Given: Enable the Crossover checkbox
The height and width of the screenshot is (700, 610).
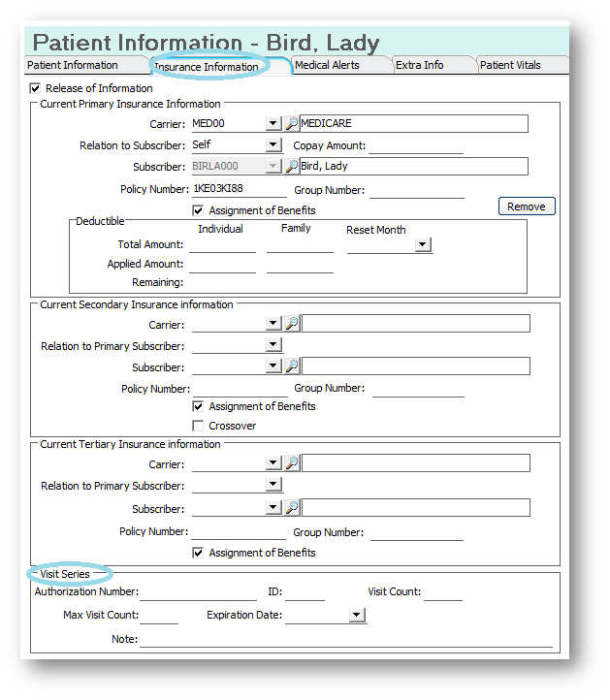Looking at the screenshot, I should (198, 426).
